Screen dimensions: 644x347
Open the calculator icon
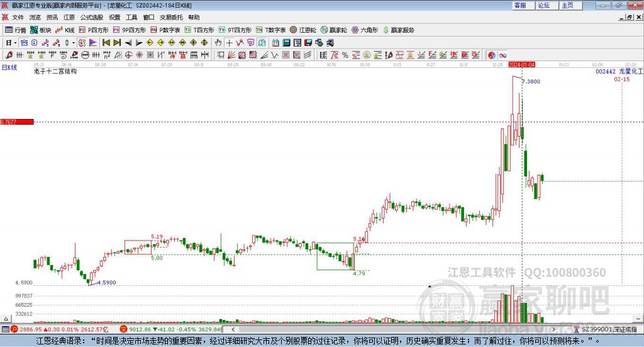(x=286, y=43)
